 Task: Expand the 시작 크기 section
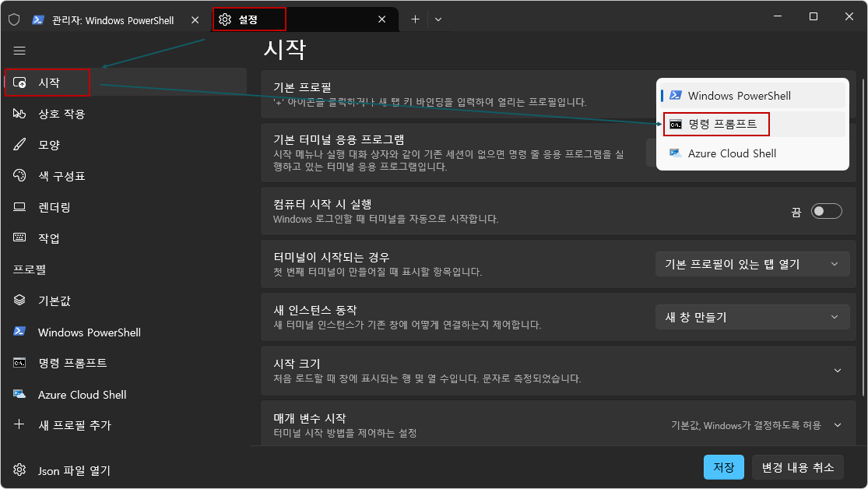coord(838,371)
